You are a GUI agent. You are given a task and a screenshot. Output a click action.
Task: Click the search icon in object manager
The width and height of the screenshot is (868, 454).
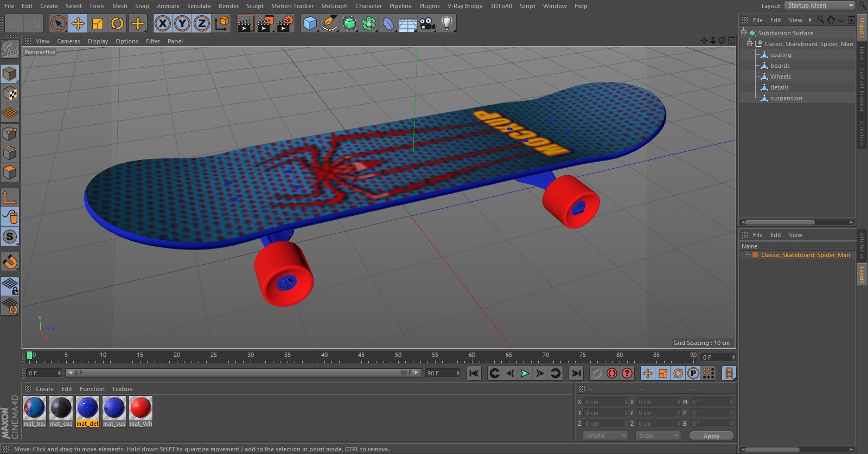820,20
